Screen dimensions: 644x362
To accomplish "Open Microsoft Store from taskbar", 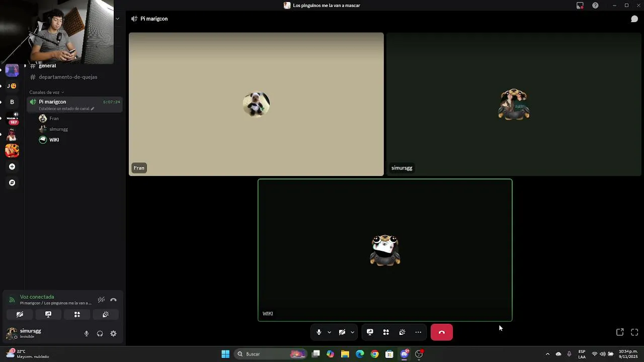I will tap(389, 354).
